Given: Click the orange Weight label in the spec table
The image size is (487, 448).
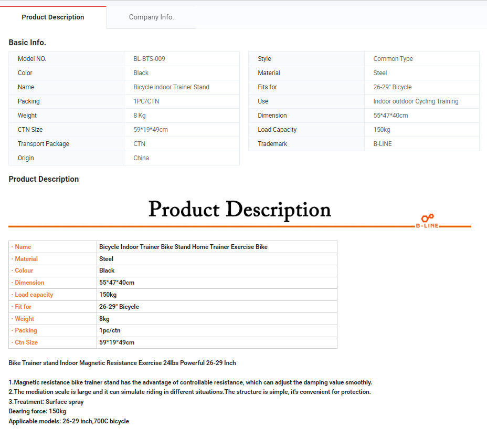Looking at the screenshot, I should (x=24, y=319).
